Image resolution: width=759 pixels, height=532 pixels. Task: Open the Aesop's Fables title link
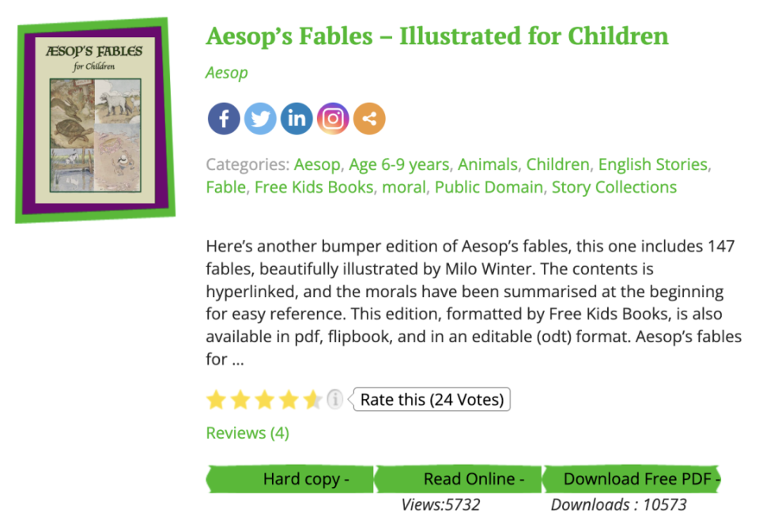436,36
